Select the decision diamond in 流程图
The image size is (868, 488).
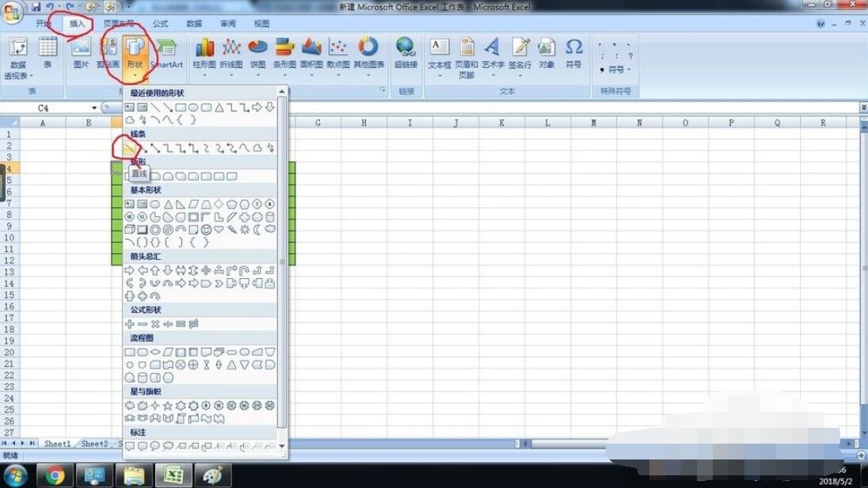coord(155,352)
